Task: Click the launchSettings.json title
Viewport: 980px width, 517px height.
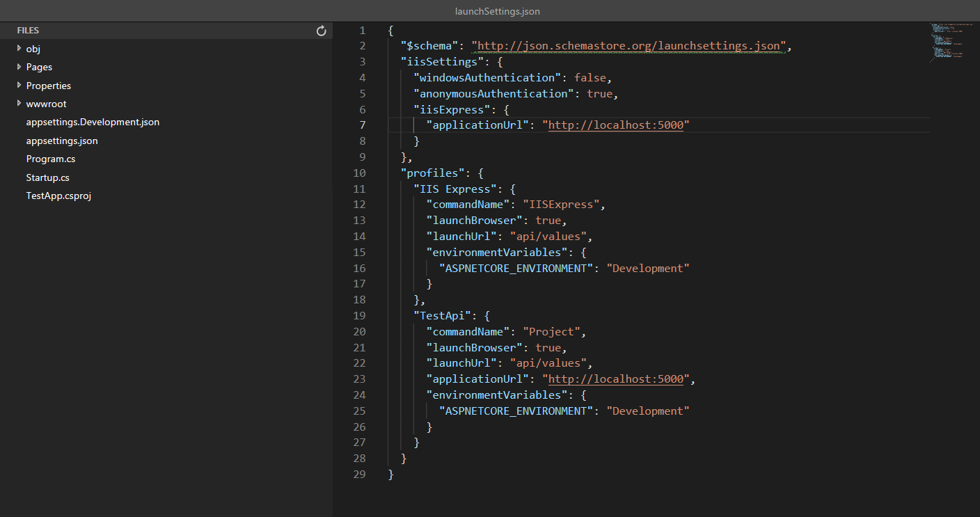Action: [497, 11]
